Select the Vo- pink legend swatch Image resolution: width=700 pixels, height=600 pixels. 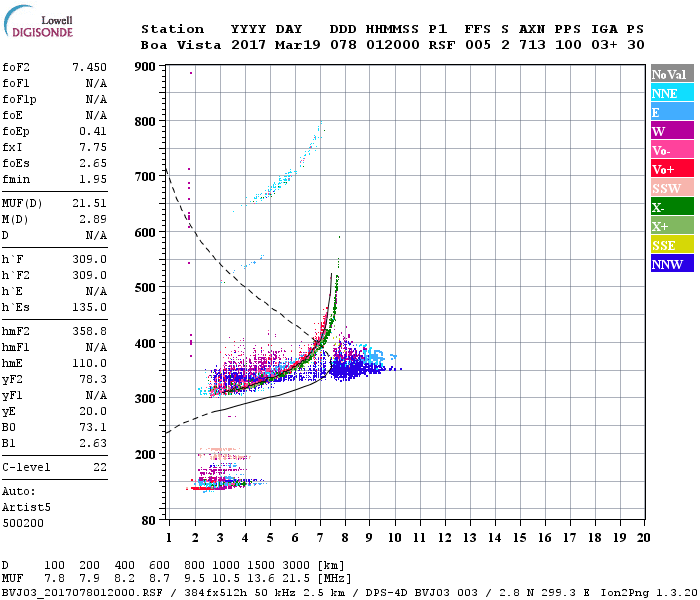[672, 150]
